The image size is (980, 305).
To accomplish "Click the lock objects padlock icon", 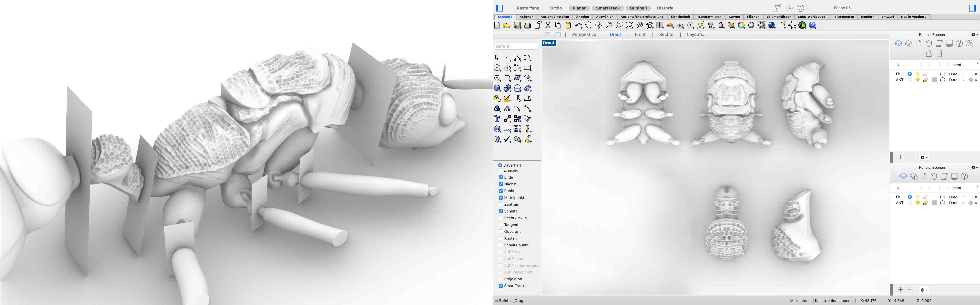I will (x=721, y=25).
